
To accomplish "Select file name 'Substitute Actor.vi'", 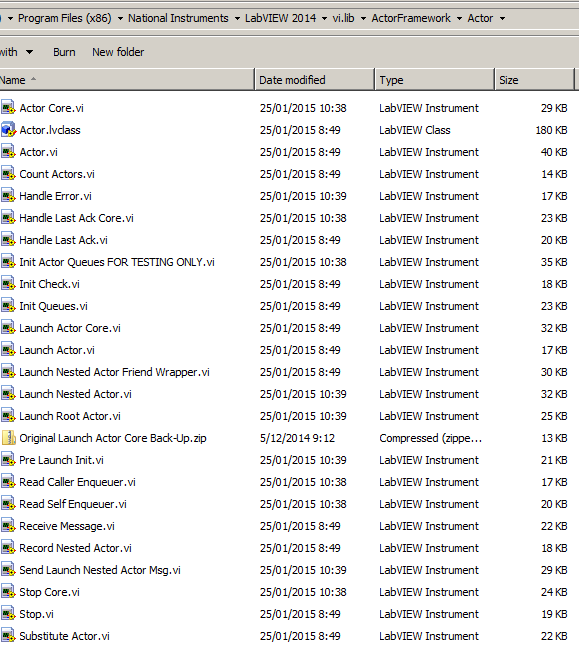I will [x=64, y=636].
